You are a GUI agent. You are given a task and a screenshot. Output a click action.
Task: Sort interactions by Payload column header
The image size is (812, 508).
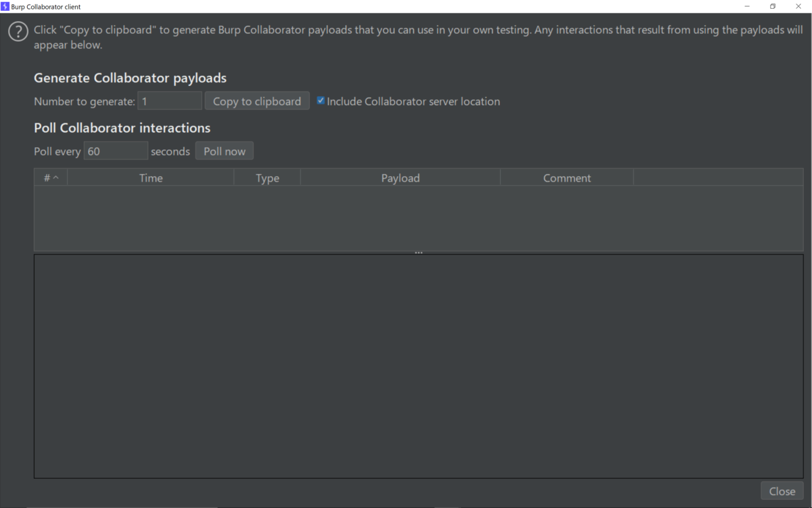(401, 177)
